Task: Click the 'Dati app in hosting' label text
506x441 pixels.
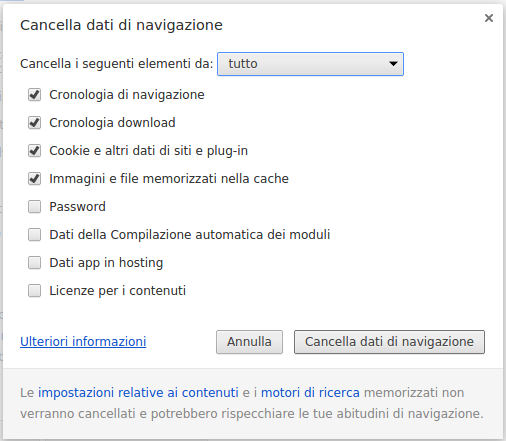Action: click(106, 263)
